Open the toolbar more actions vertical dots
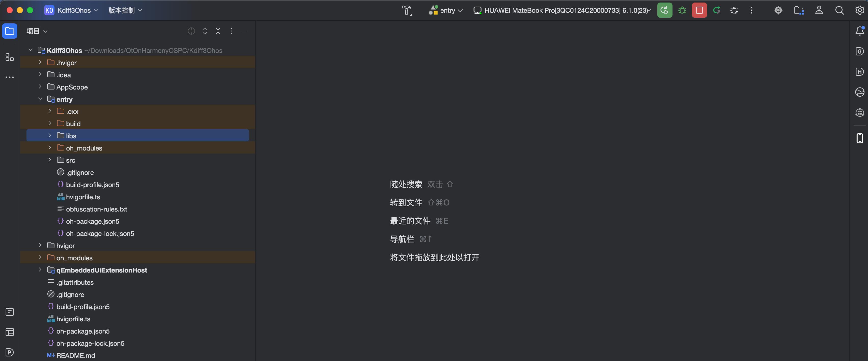Screen dimensions: 868x361 pyautogui.click(x=751, y=10)
